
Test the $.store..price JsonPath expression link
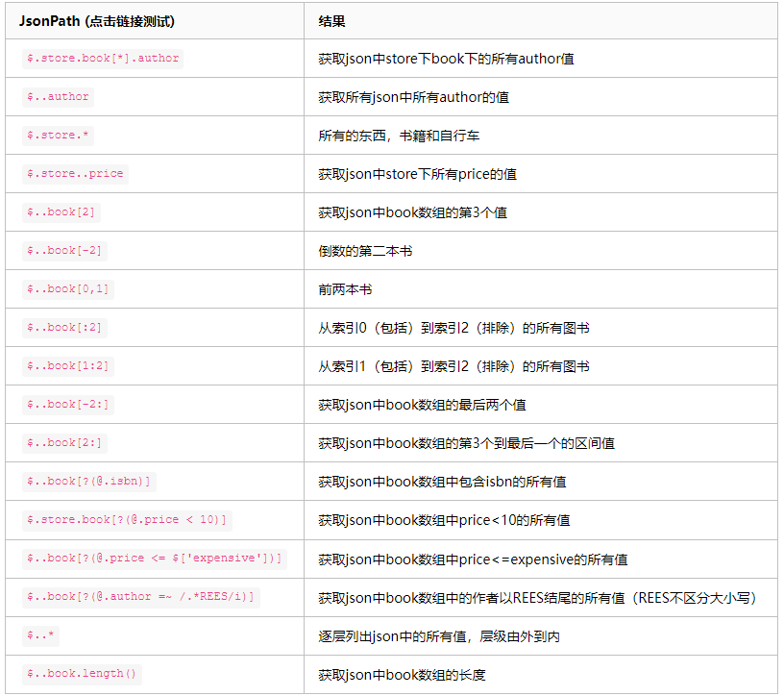tap(70, 173)
